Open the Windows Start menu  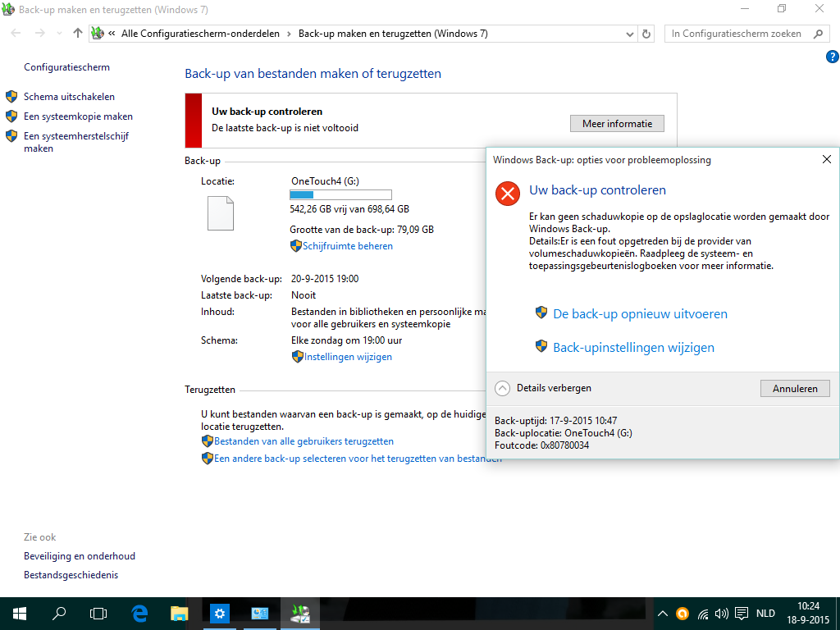20,614
